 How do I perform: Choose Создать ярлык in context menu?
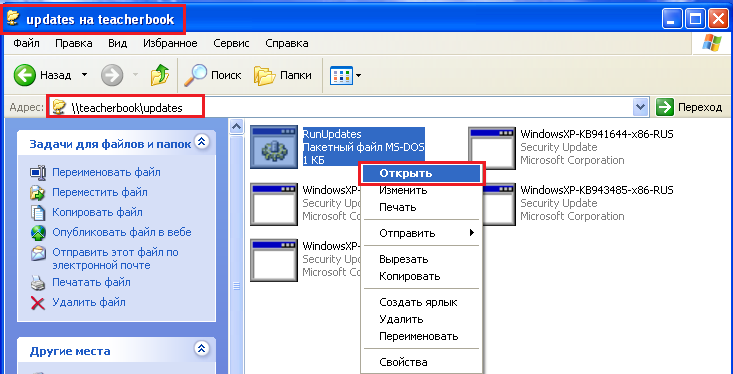(x=422, y=302)
